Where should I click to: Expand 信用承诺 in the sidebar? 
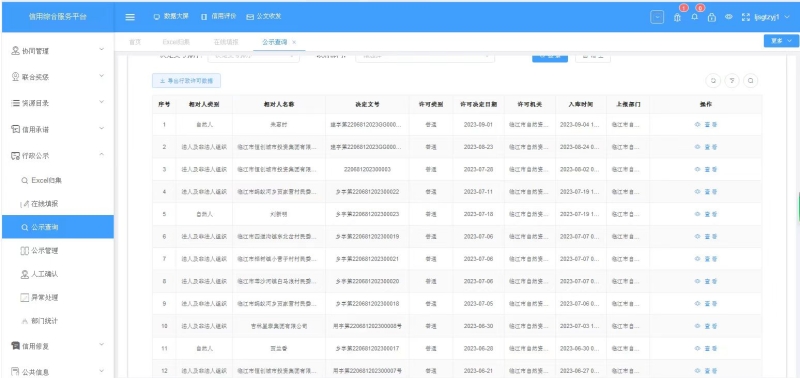[x=58, y=129]
